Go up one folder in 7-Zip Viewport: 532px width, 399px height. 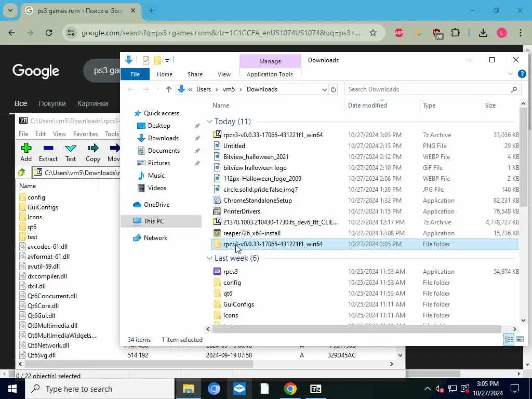(22, 172)
